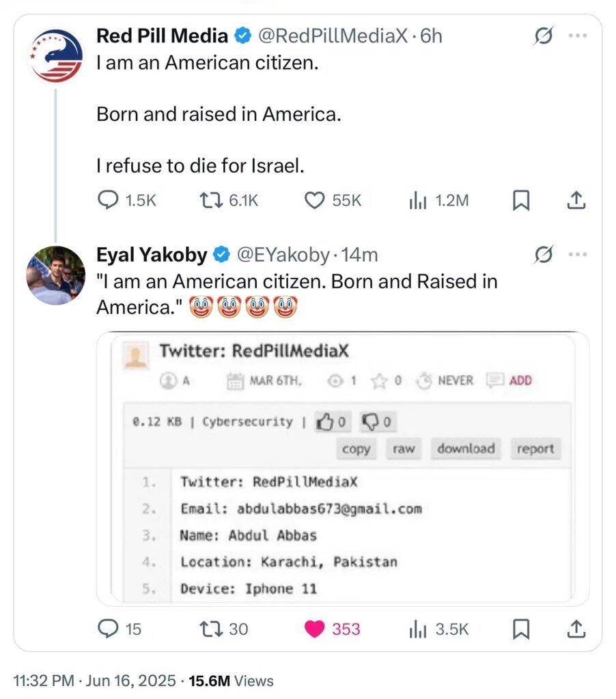Share the Red Pill Media post

pyautogui.click(x=576, y=200)
